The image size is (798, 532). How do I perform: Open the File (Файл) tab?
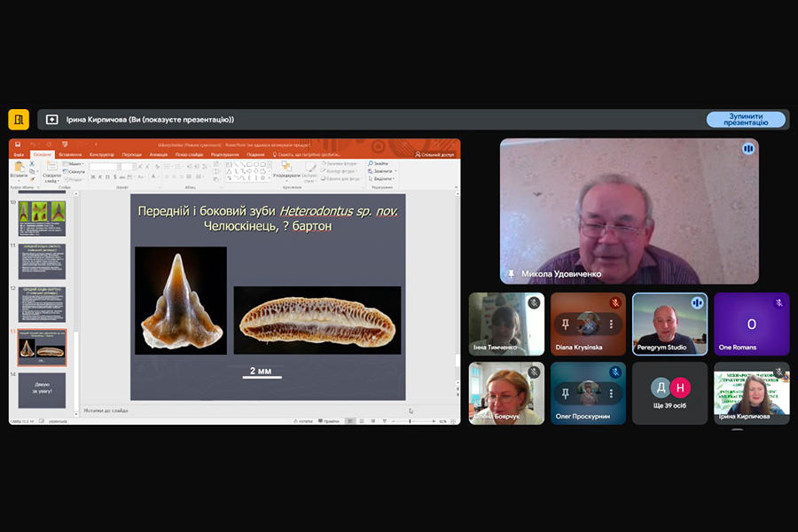(19, 155)
